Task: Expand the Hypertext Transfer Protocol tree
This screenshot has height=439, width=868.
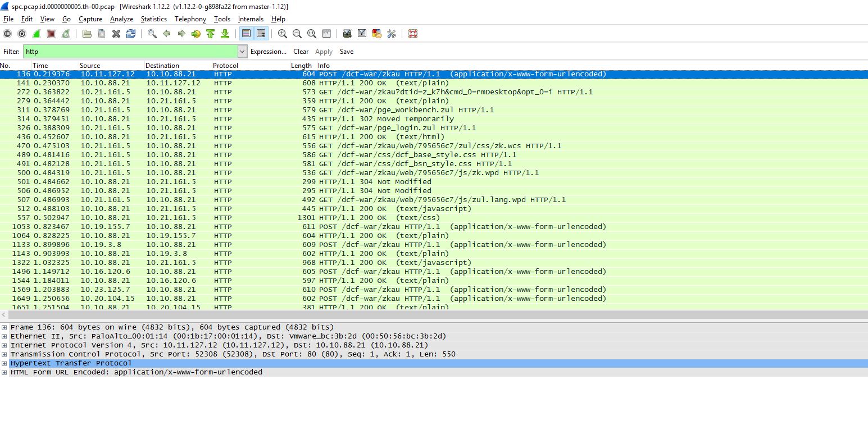Action: 4,363
